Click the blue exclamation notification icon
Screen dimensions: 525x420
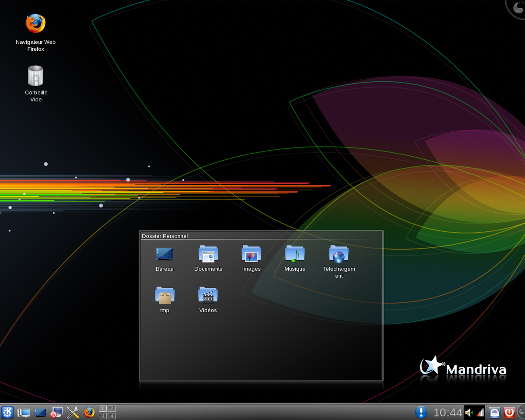pyautogui.click(x=421, y=412)
